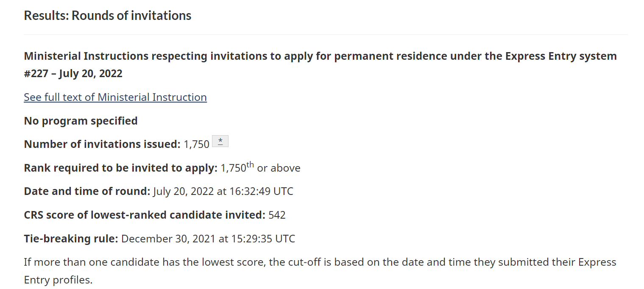Click the "Date and time of round" label
Screen dimensions: 644x289
(87, 191)
